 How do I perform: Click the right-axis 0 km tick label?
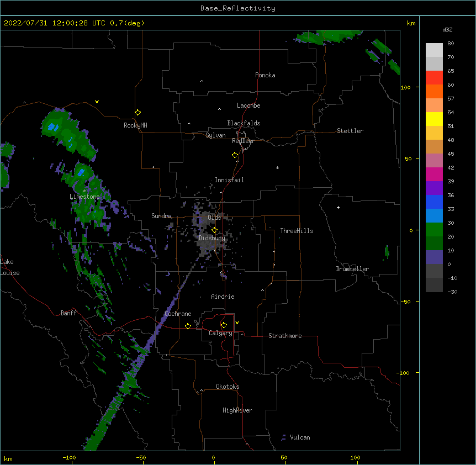pyautogui.click(x=411, y=230)
